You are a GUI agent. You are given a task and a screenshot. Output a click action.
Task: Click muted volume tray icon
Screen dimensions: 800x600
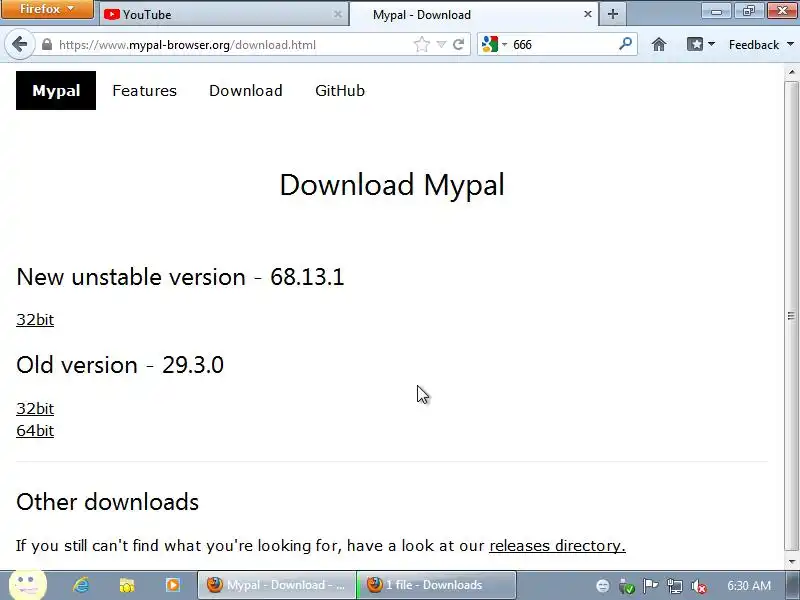[x=698, y=586]
